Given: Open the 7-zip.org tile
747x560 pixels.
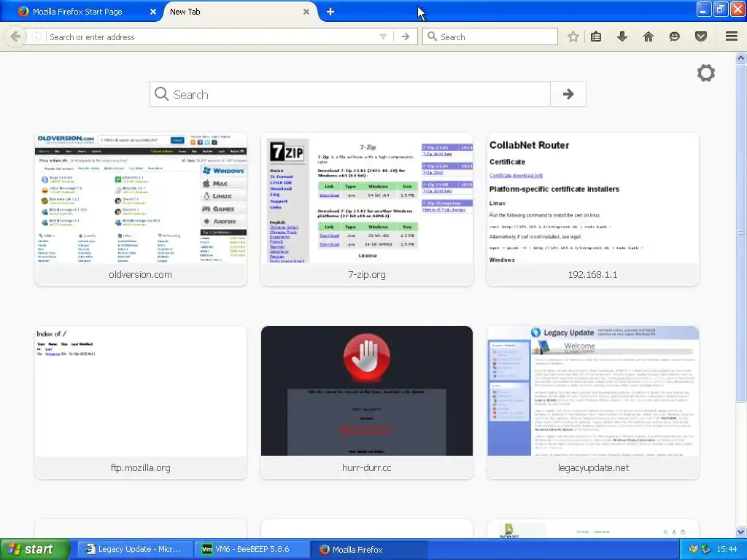Looking at the screenshot, I should [367, 209].
